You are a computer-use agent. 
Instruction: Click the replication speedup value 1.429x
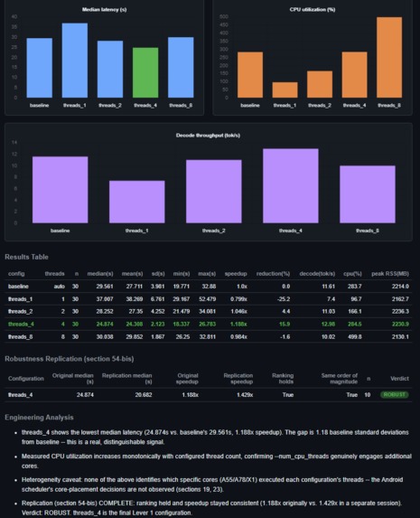pyautogui.click(x=245, y=395)
